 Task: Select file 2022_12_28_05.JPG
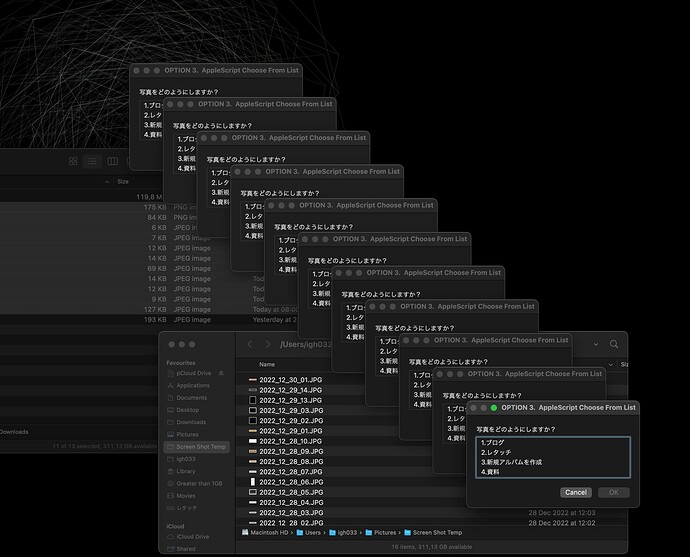click(290, 492)
